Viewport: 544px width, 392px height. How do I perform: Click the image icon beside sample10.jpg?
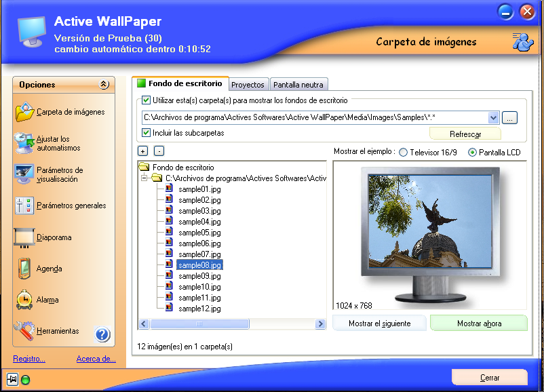(169, 286)
